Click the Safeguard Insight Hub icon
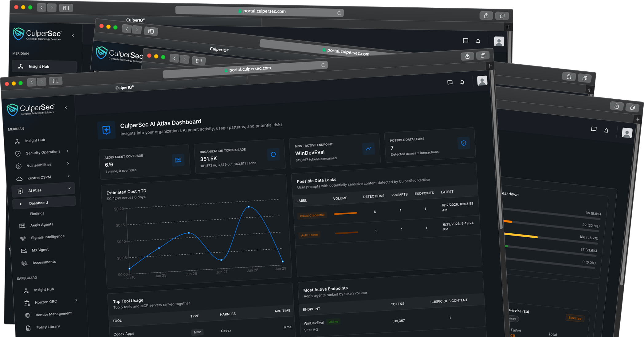The height and width of the screenshot is (337, 644). 26,291
